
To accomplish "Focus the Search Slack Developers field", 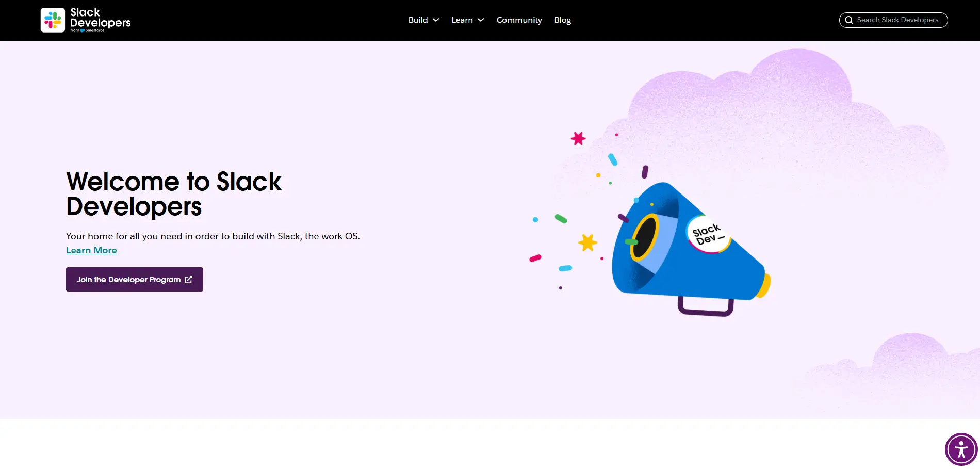I will click(893, 20).
